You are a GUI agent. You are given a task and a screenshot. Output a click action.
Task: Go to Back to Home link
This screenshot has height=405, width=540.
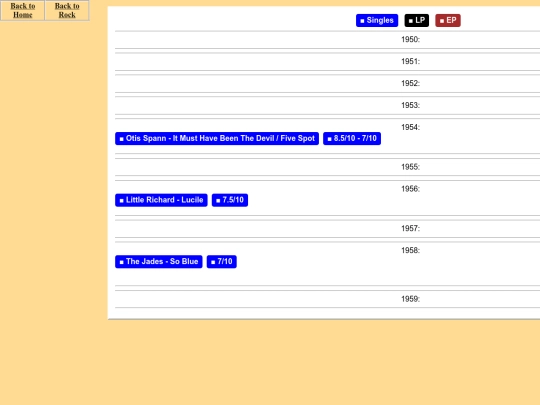pos(23,10)
